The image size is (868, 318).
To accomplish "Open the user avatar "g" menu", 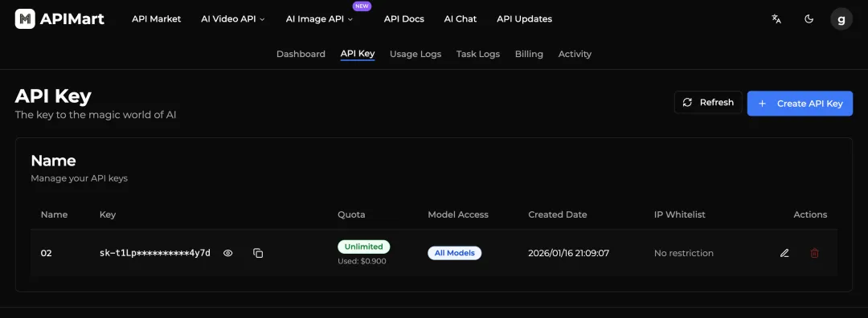I will tap(841, 19).
